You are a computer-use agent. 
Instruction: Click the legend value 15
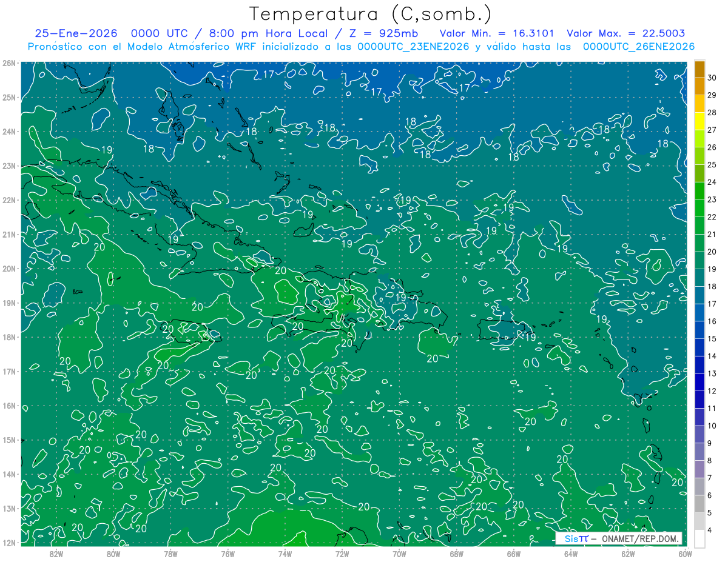click(712, 338)
